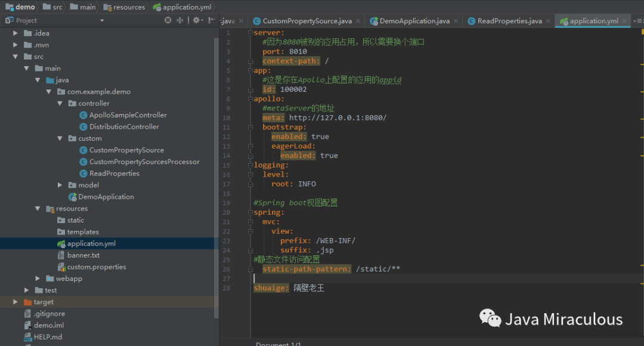Fold the spring block in gutter
644x346 pixels.
[x=250, y=212]
